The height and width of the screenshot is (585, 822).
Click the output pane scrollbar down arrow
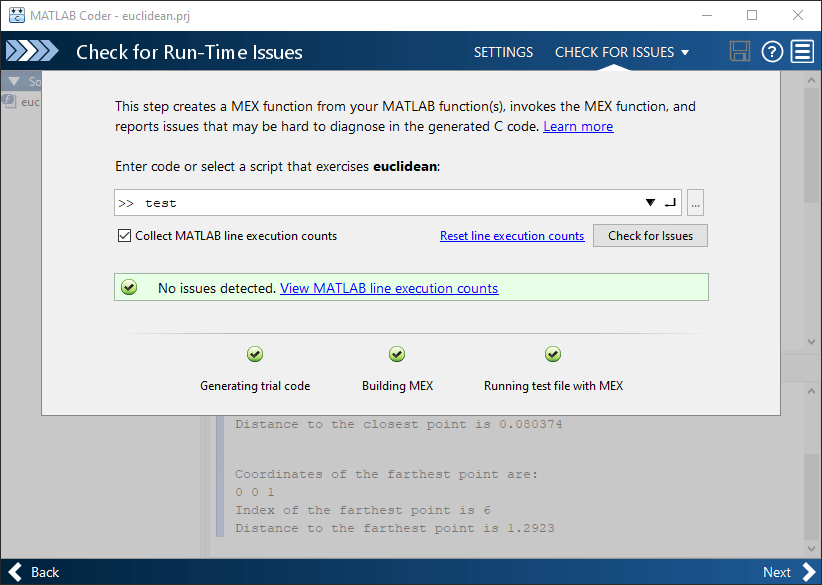coord(812,549)
